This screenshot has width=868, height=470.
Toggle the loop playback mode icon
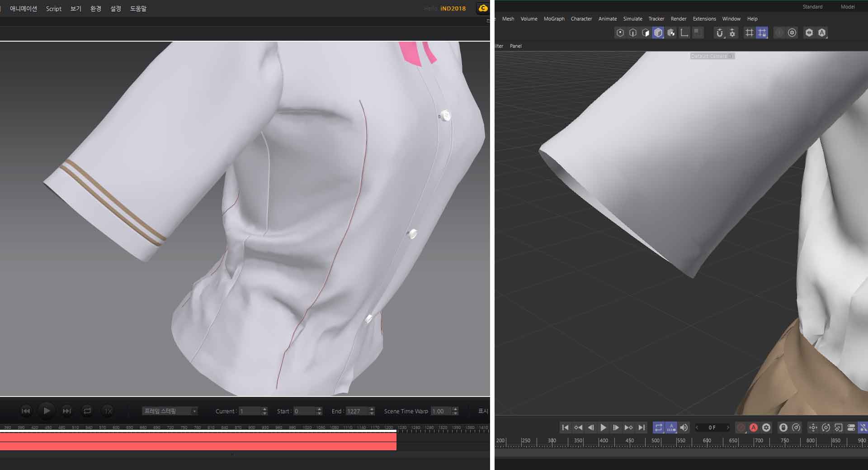click(659, 427)
